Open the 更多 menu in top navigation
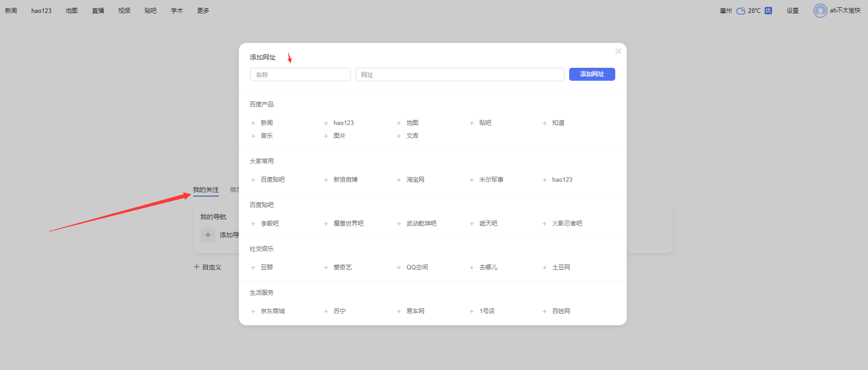 203,11
